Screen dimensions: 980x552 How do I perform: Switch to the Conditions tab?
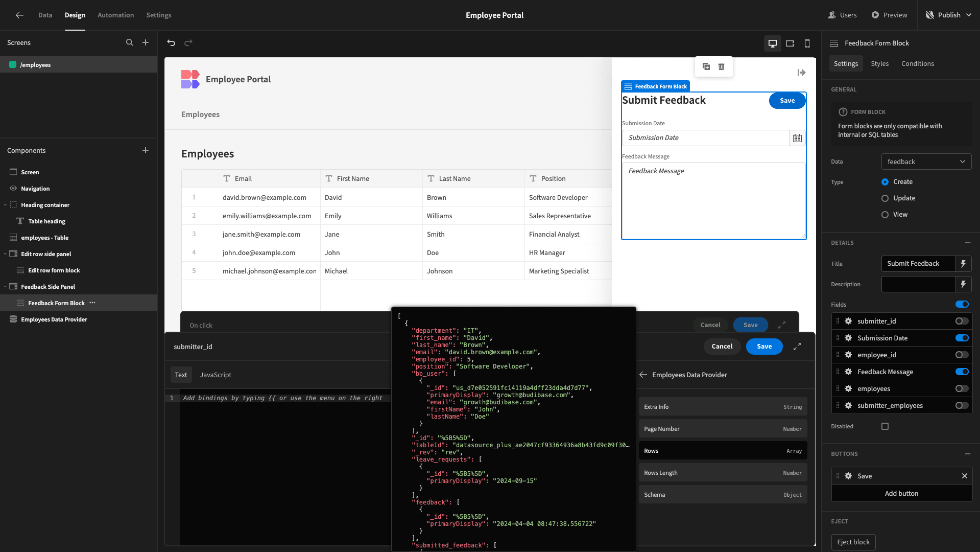click(917, 64)
